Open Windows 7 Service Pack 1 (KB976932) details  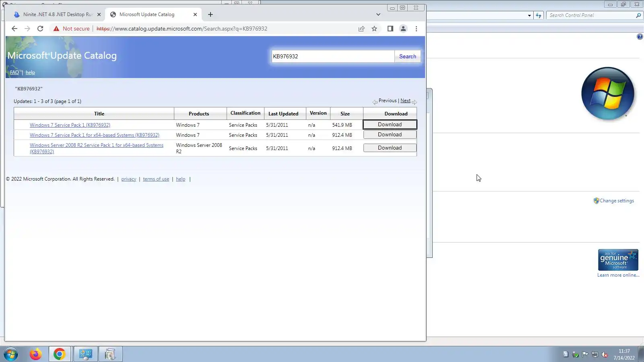tap(70, 125)
